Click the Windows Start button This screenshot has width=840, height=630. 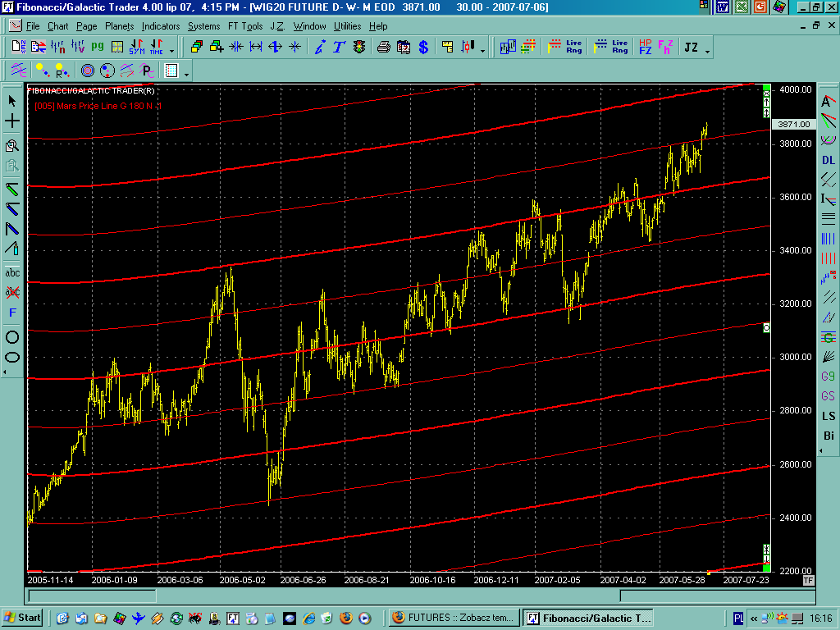[23, 618]
